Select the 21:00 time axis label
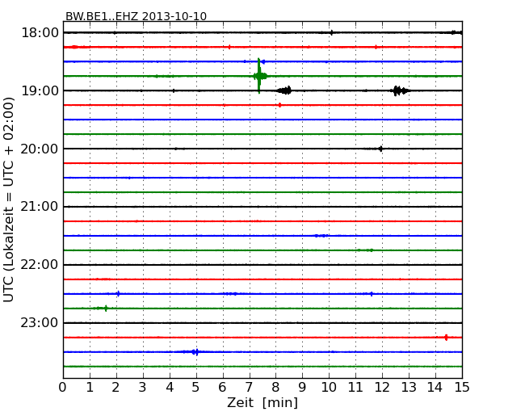This screenshot has width=525, height=420. pyautogui.click(x=40, y=207)
